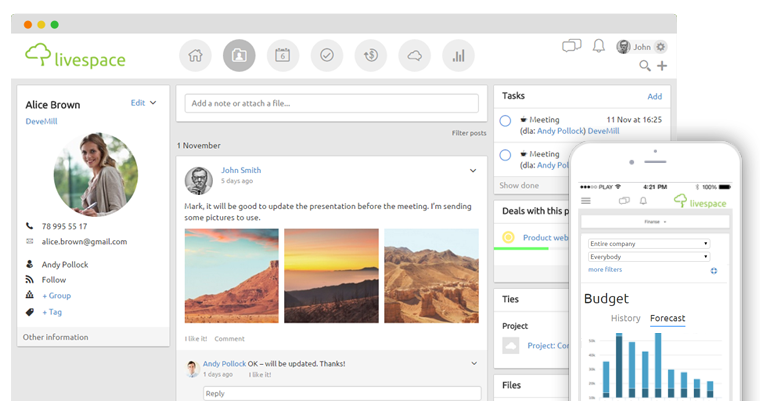The image size is (760, 401).
Task: Open the DeveMill company link under Alice Brown
Action: pos(41,121)
